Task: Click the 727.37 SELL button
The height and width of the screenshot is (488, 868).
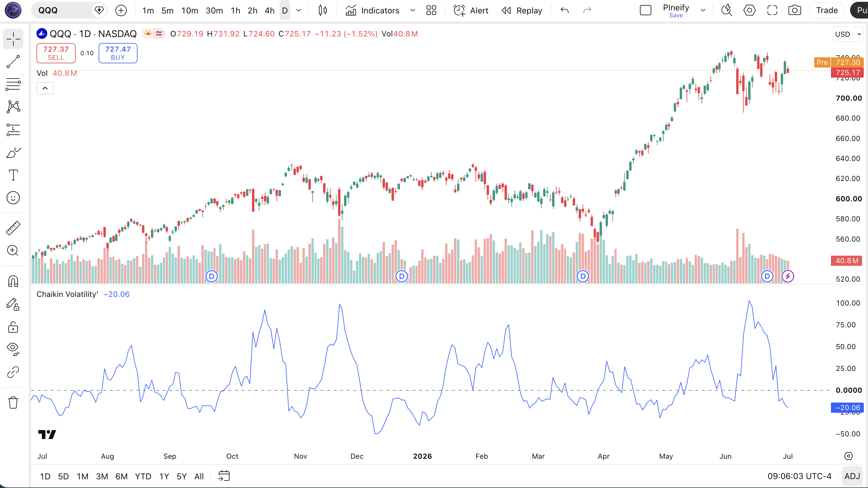Action: [x=56, y=53]
